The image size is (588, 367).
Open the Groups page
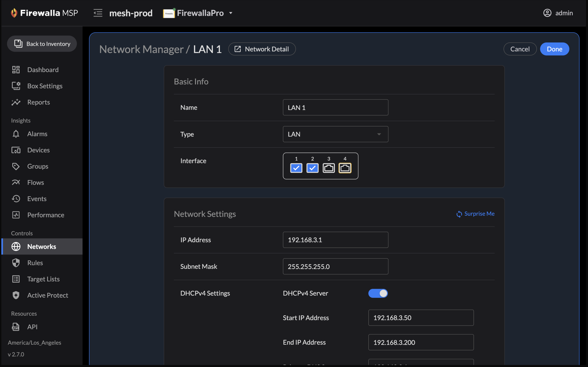pyautogui.click(x=38, y=166)
